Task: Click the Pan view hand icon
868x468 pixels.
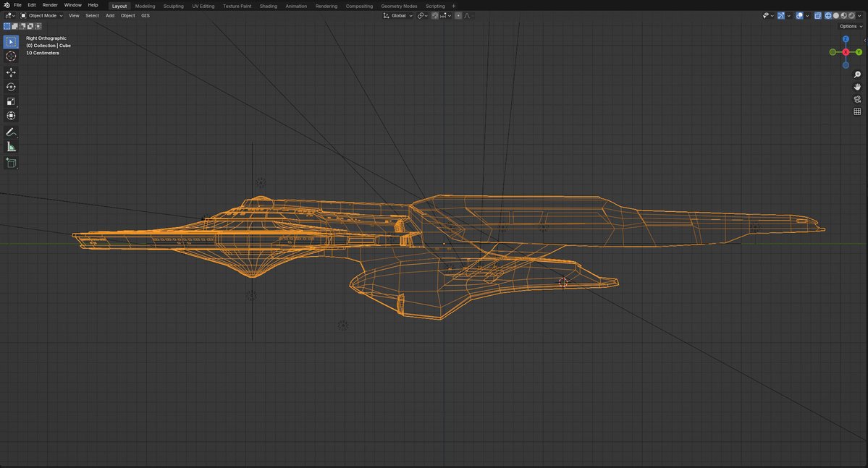Action: [x=857, y=87]
